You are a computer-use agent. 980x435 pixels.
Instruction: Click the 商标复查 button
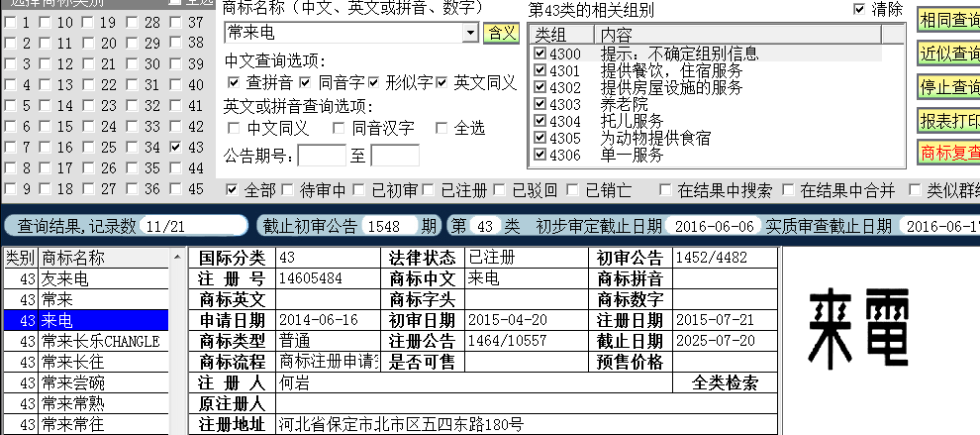948,153
